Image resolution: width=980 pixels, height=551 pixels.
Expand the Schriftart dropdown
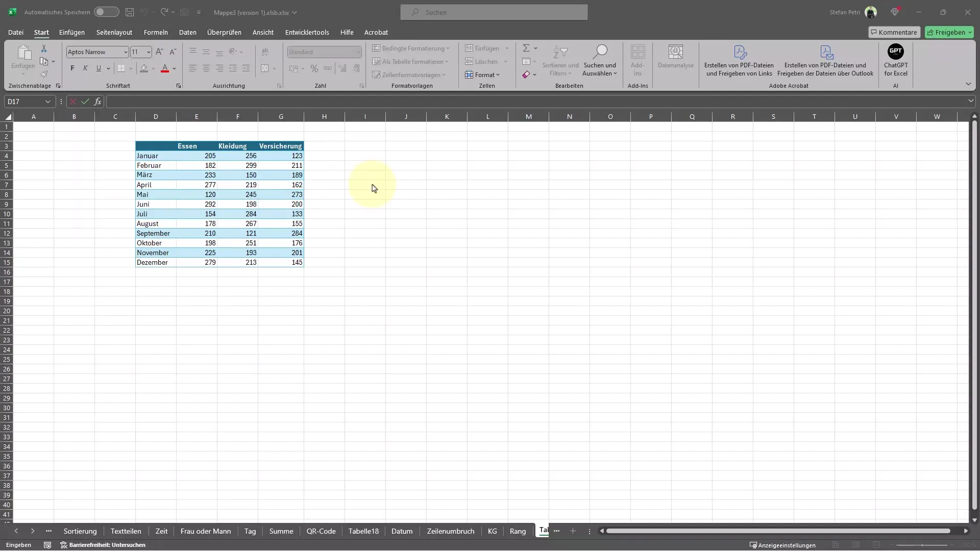pyautogui.click(x=125, y=51)
